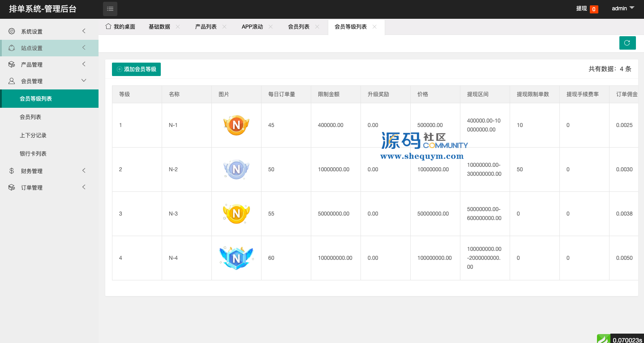Click the 排单系统-管理后台 title
The image size is (644, 343).
pos(43,9)
